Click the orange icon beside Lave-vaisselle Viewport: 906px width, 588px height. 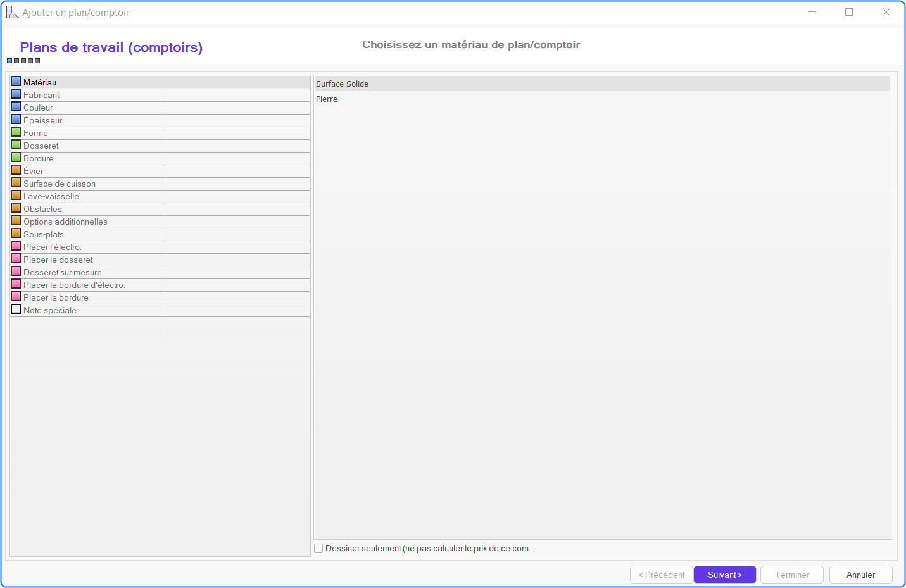16,196
